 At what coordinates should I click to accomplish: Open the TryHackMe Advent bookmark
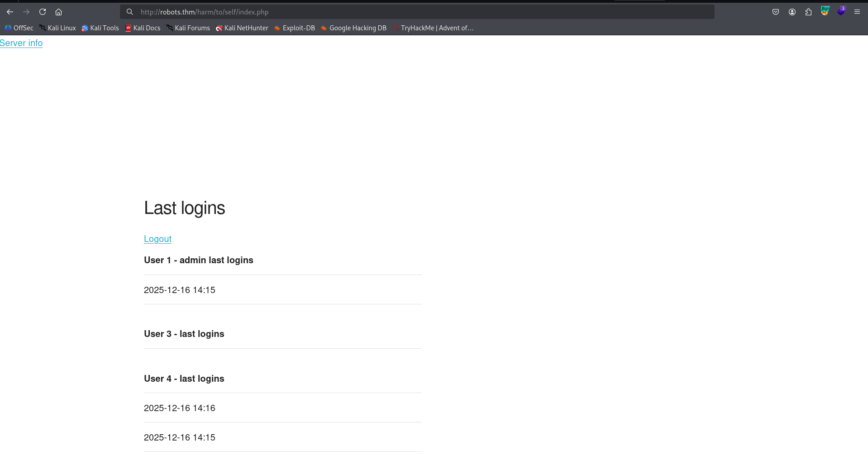(433, 28)
